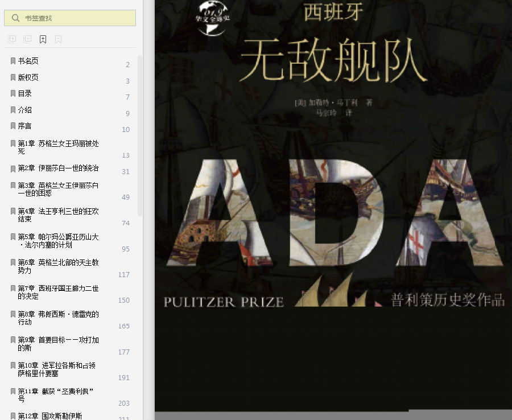
Task: Click the bookmark flag icon beside 第10章
Action: point(13,365)
